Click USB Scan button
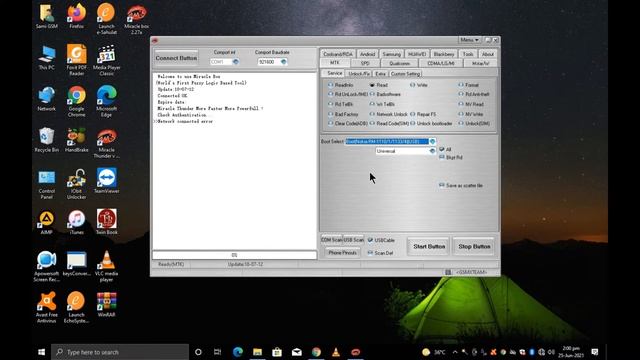The width and height of the screenshot is (640, 360). click(353, 240)
